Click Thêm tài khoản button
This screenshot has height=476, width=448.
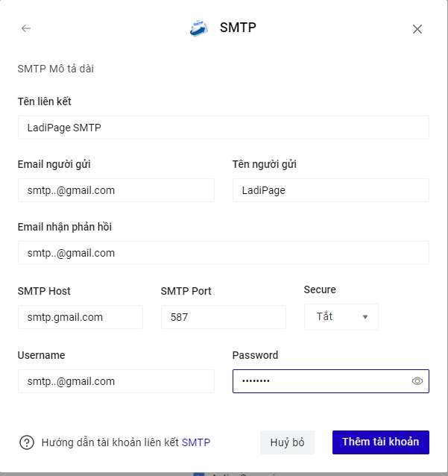pos(380,442)
